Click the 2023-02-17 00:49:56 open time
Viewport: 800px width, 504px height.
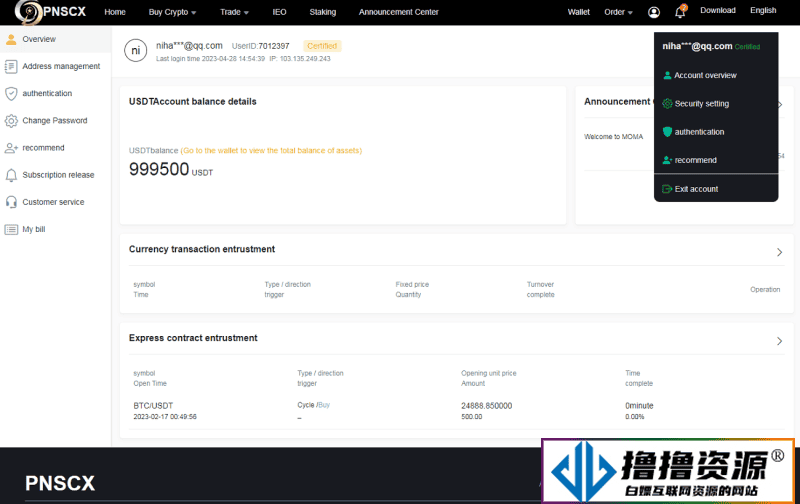pos(165,417)
